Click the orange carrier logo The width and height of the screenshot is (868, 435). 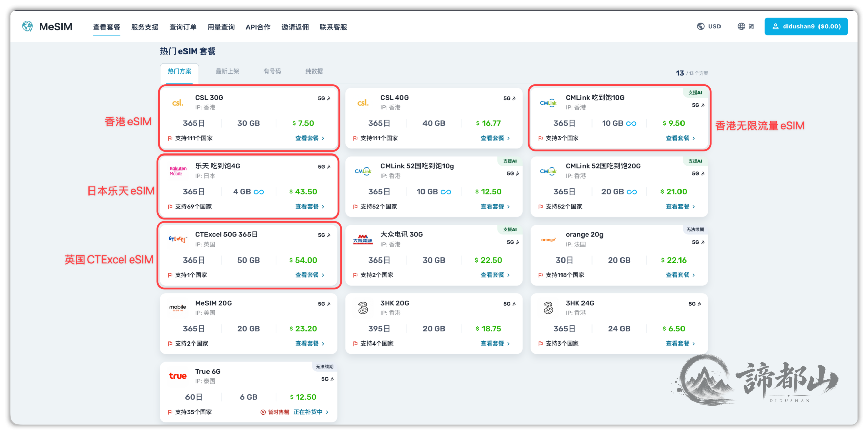pos(548,240)
